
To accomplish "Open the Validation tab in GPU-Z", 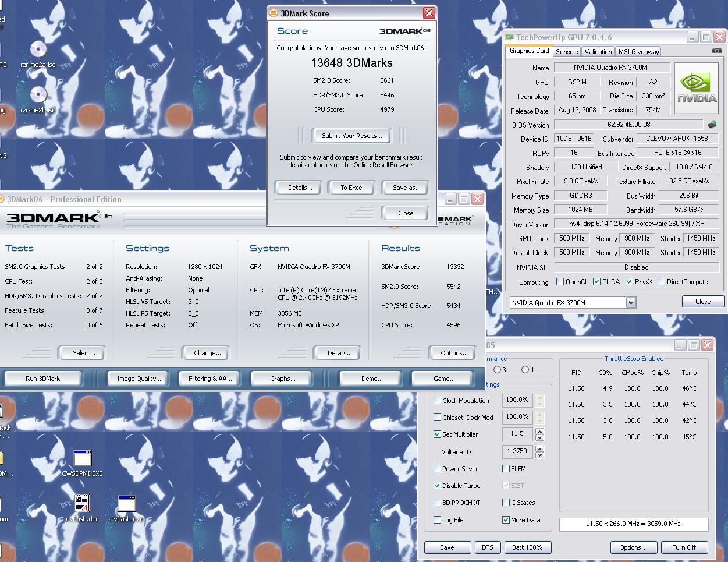I will [x=598, y=52].
